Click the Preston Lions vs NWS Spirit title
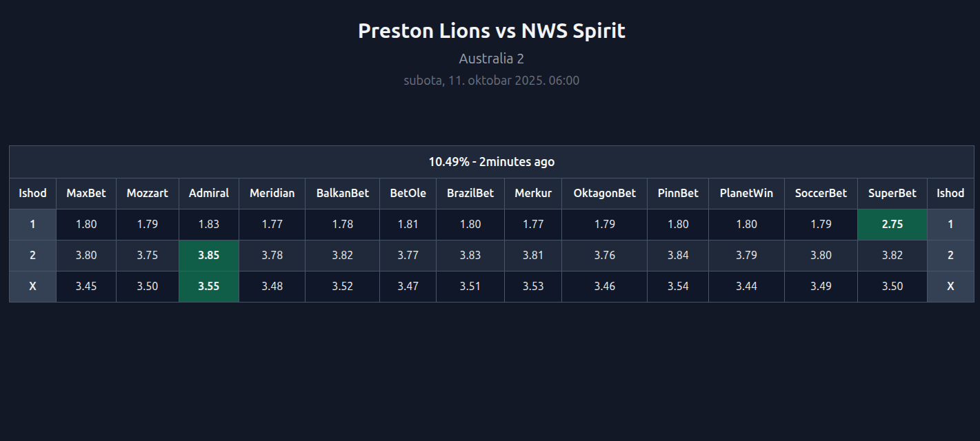Image resolution: width=980 pixels, height=441 pixels. [x=491, y=31]
